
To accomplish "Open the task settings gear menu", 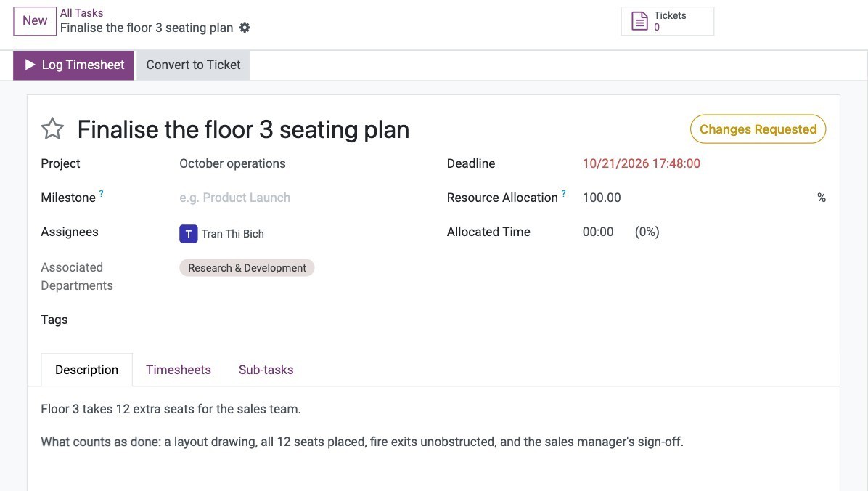I will 245,28.
